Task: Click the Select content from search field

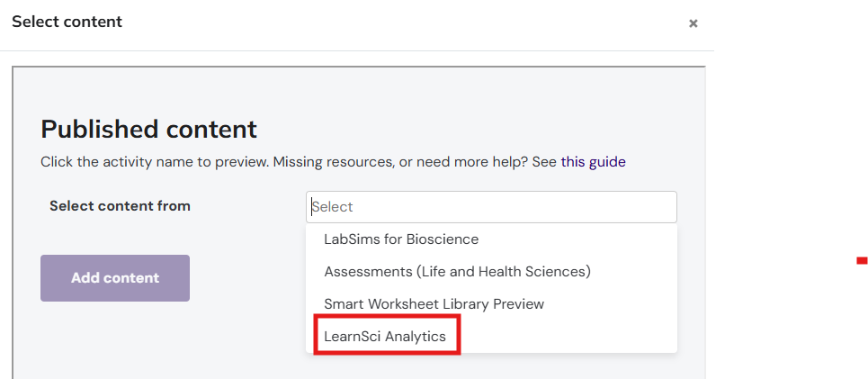Action: coord(491,207)
